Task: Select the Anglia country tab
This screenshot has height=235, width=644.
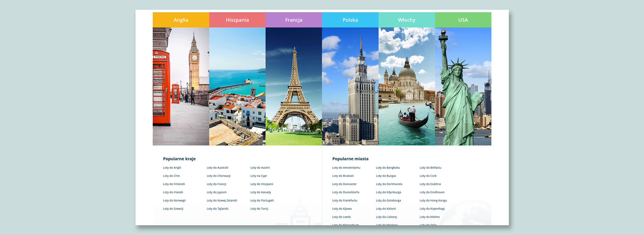Action: pos(181,20)
